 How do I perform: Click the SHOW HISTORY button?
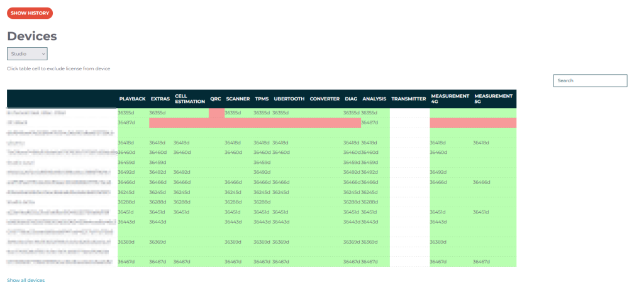click(x=30, y=13)
